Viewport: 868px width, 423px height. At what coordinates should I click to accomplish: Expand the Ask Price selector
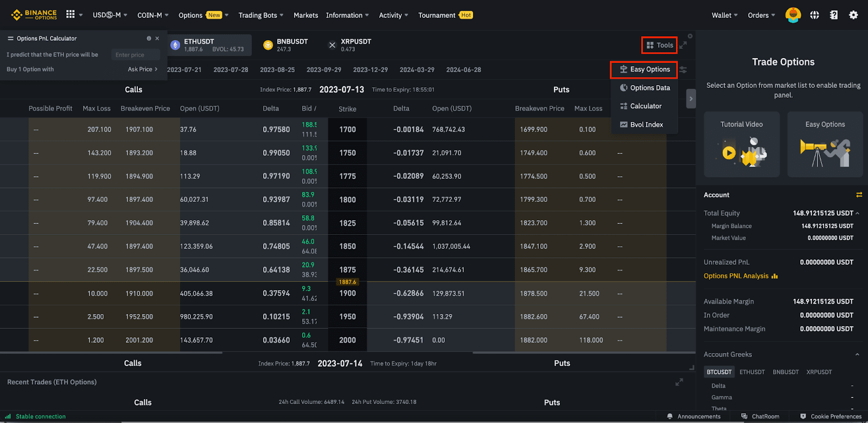coord(143,69)
